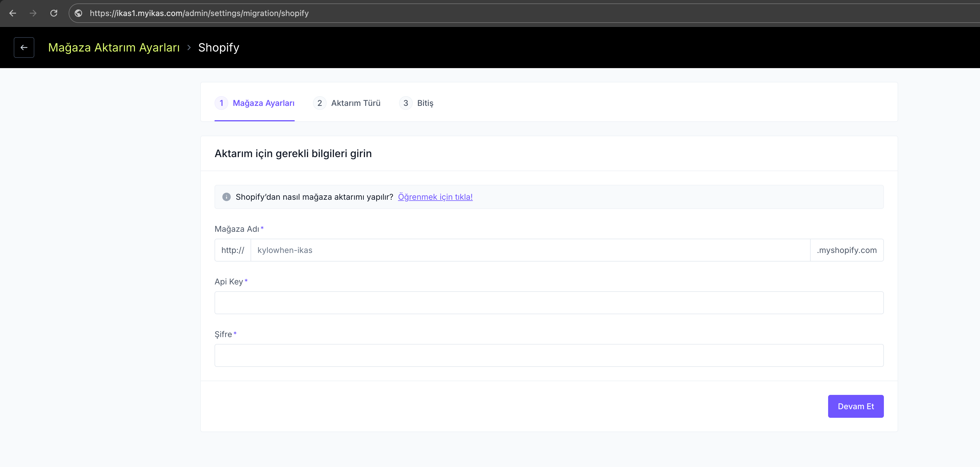This screenshot has height=467, width=980.
Task: Click the Şifre field label
Action: [223, 334]
